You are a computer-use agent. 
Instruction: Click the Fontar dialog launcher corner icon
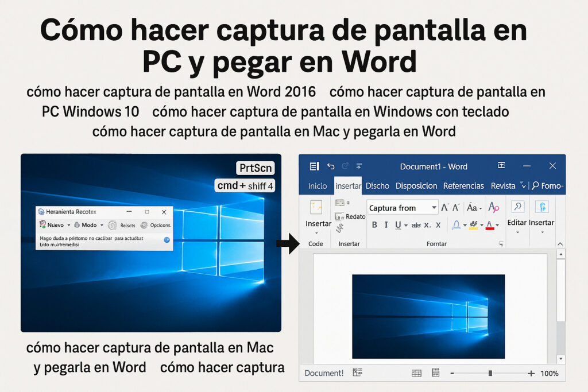[x=501, y=244]
